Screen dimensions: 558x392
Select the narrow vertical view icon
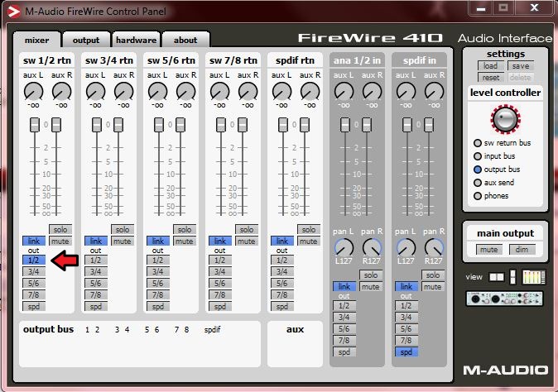point(512,277)
